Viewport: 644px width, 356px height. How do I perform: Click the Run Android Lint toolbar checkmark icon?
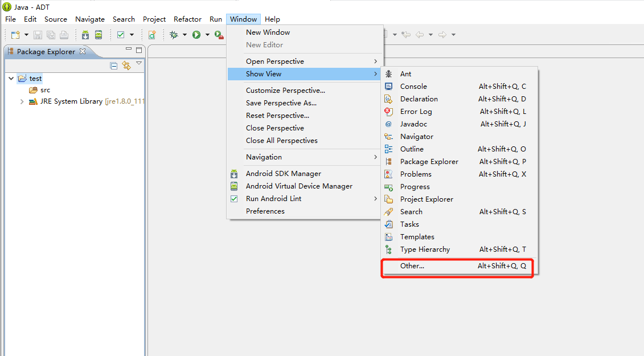[x=121, y=35]
